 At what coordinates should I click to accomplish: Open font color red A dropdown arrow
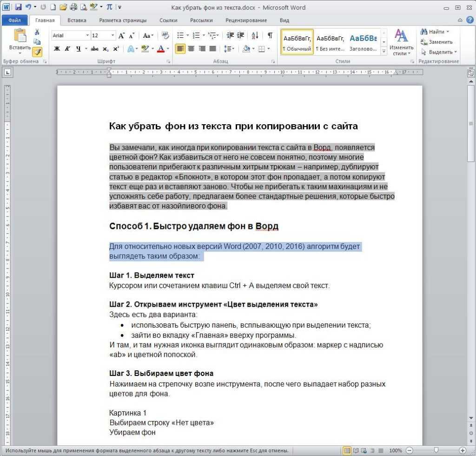[168, 48]
